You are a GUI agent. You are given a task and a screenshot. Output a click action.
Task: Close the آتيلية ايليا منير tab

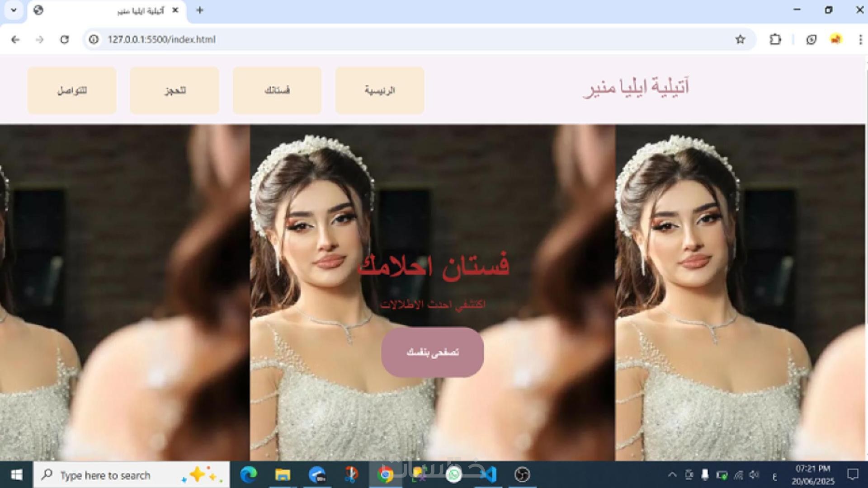pos(175,10)
